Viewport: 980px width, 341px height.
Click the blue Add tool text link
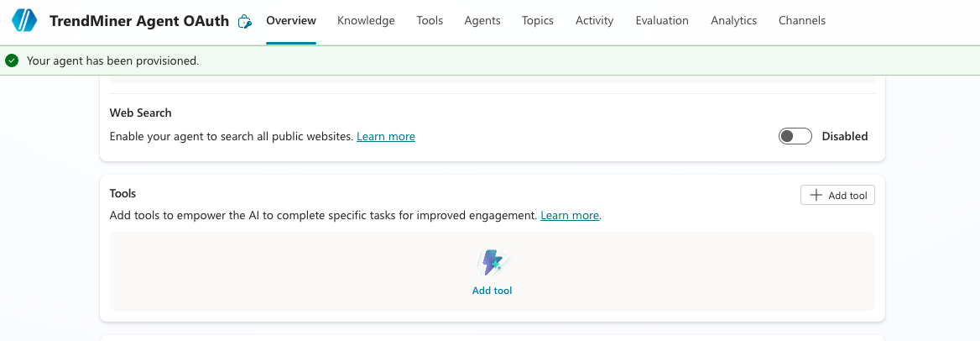click(493, 291)
